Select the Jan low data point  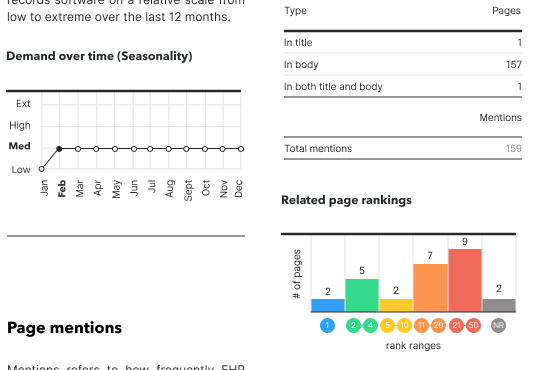pos(41,169)
